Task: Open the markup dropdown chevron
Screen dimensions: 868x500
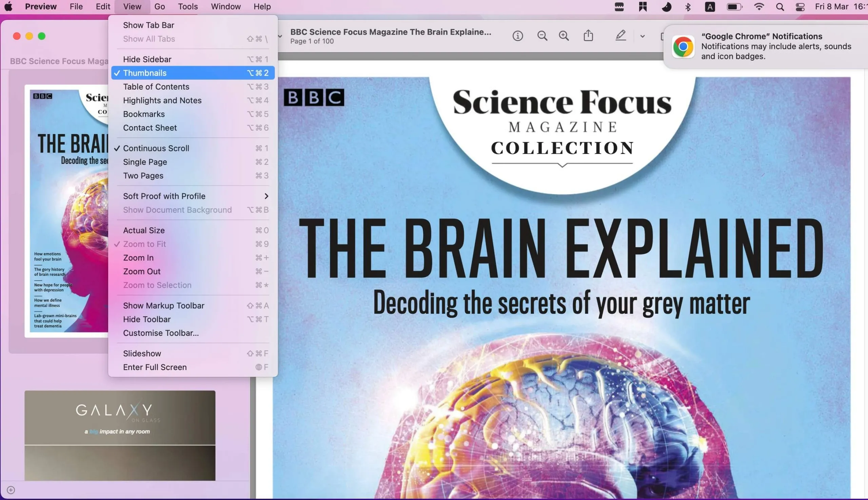Action: point(642,36)
